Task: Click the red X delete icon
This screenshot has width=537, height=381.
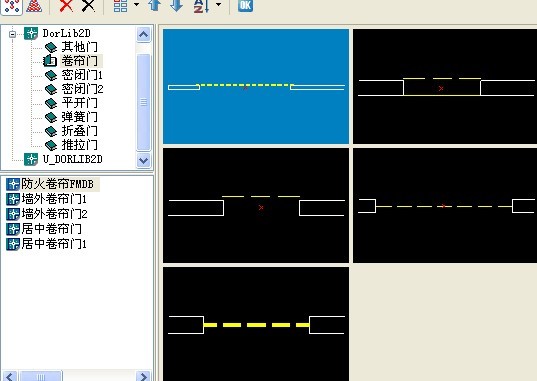Action: 66,5
